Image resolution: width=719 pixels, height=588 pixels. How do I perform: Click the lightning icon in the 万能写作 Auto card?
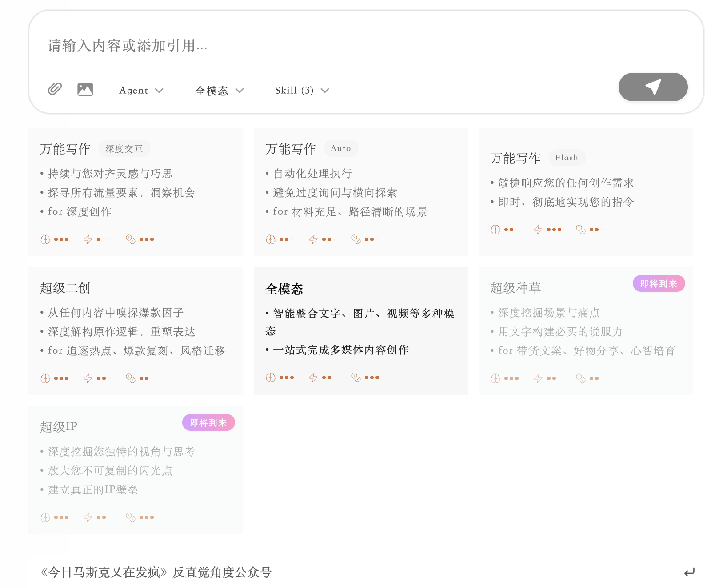pyautogui.click(x=313, y=239)
